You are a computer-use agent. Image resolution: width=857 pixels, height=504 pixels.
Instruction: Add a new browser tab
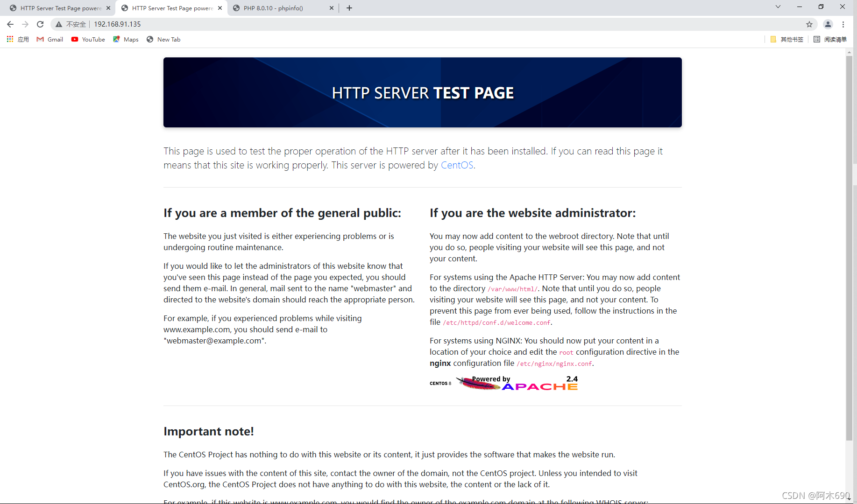click(x=349, y=8)
